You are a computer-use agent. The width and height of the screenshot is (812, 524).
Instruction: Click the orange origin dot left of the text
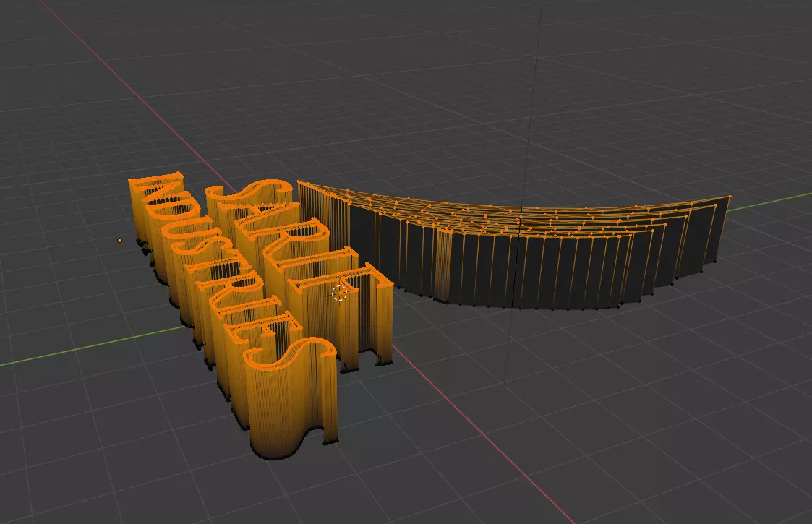[x=119, y=240]
